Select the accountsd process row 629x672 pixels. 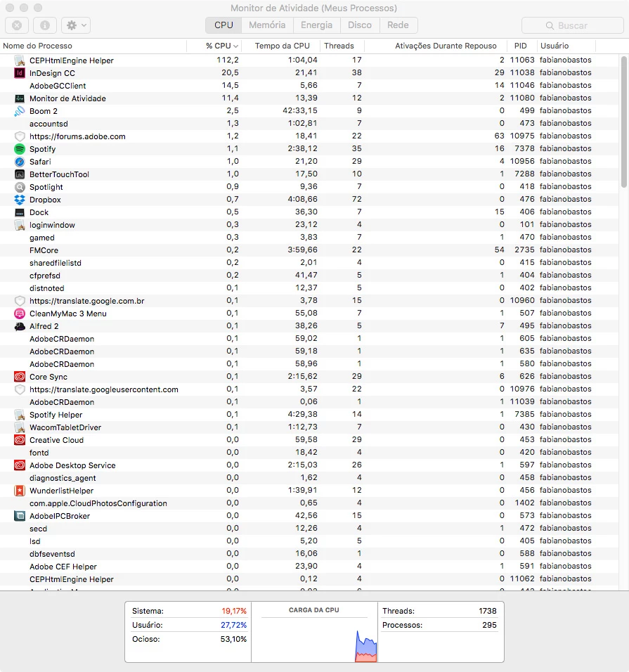coord(309,124)
